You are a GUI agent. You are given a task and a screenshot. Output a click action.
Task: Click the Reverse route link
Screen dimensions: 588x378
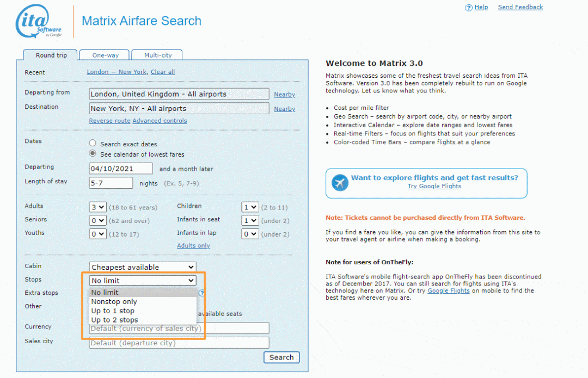point(108,120)
